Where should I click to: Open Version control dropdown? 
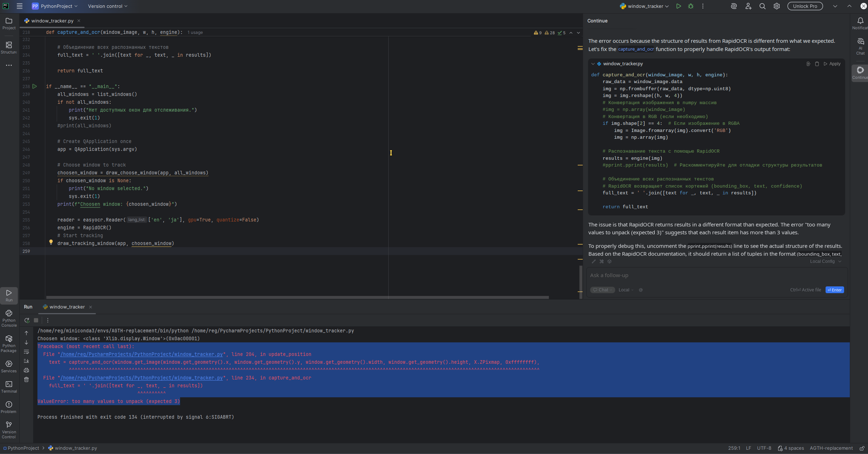coord(107,6)
